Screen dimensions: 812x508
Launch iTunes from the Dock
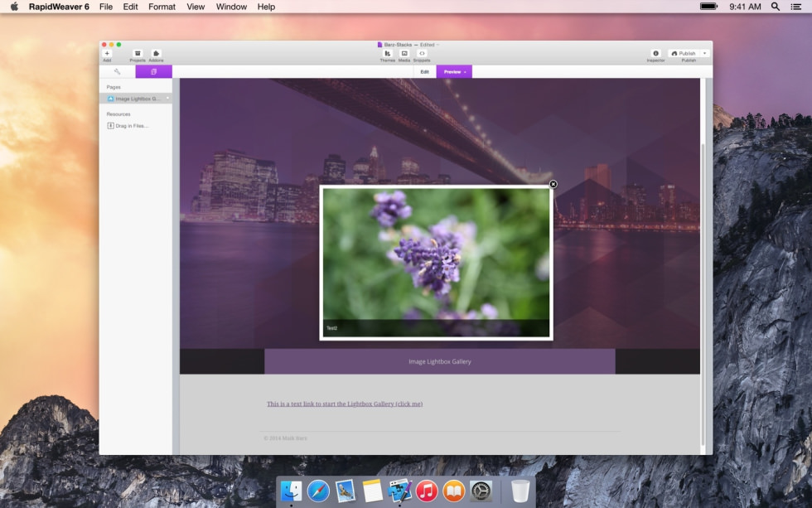427,491
